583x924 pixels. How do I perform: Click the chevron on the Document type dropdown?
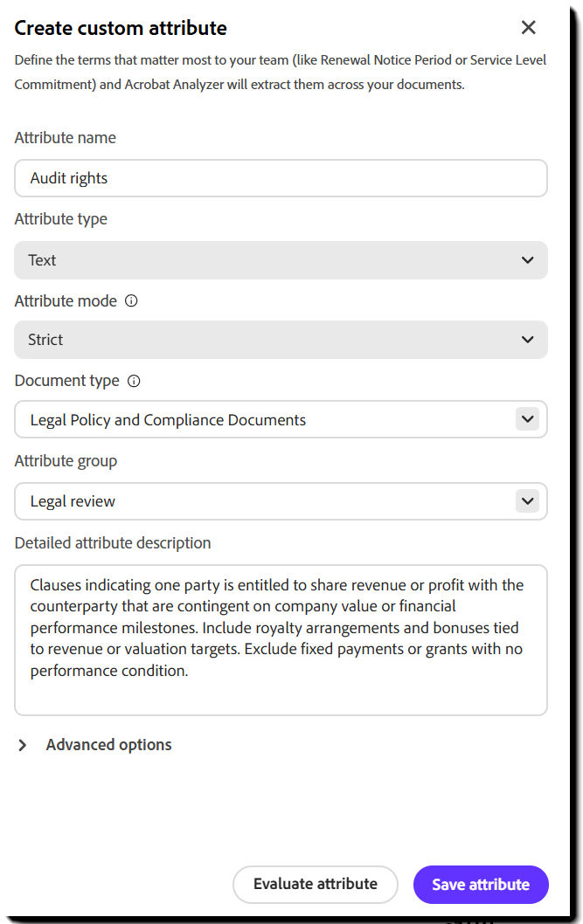528,419
